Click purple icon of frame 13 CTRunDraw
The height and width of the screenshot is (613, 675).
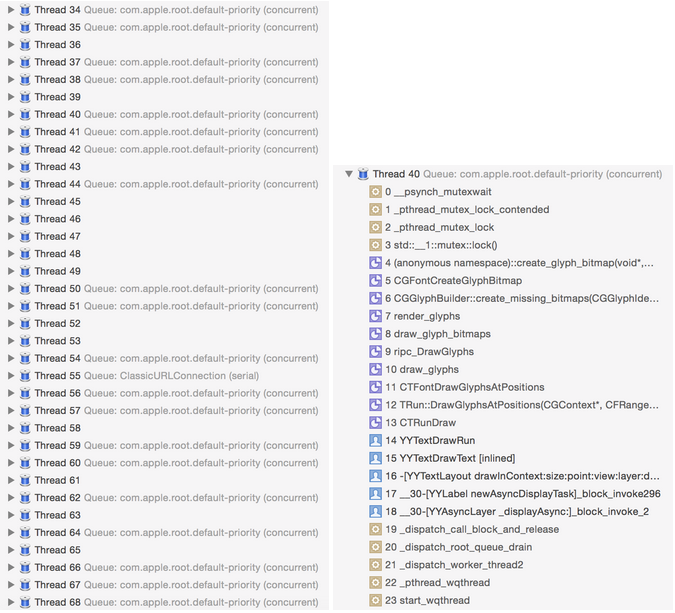375,423
